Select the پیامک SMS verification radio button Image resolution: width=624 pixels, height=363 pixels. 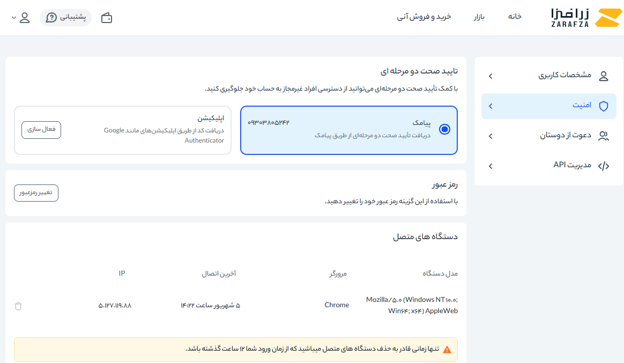point(445,129)
